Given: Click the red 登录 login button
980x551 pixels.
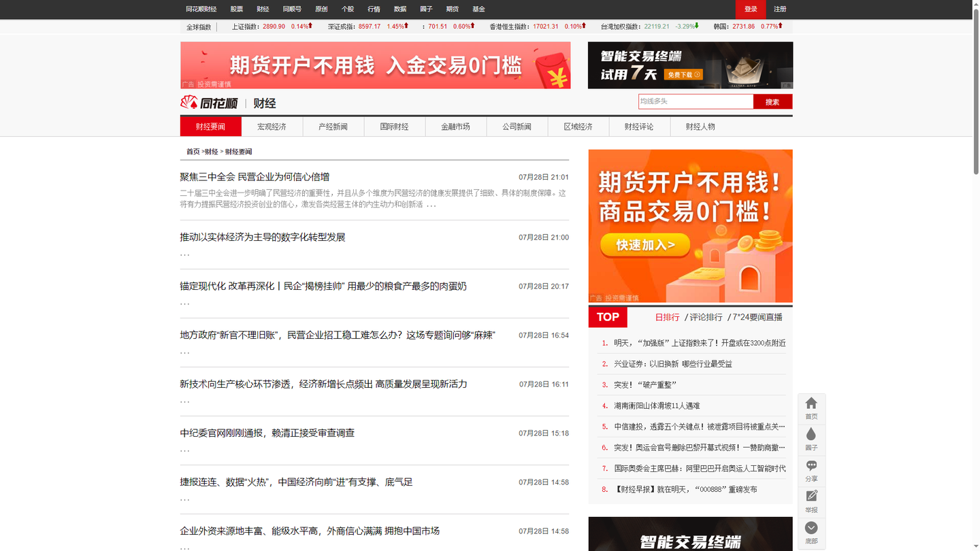Looking at the screenshot, I should point(751,10).
